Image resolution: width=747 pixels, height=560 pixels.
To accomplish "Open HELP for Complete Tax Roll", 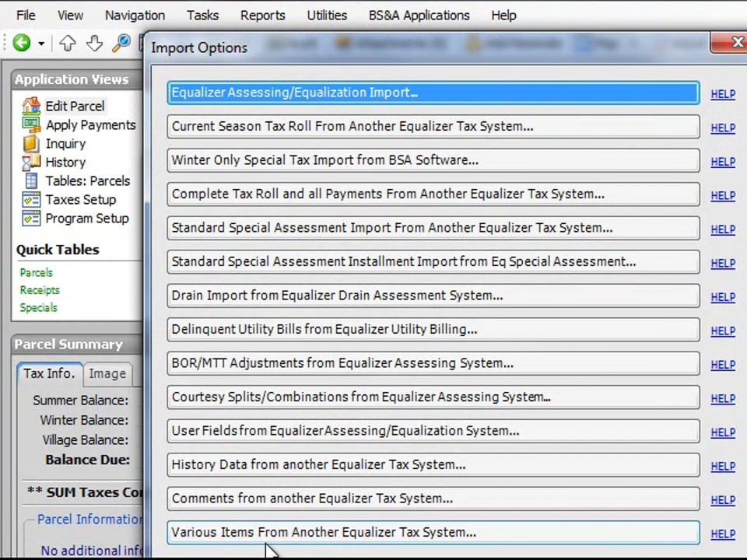I will [x=723, y=196].
